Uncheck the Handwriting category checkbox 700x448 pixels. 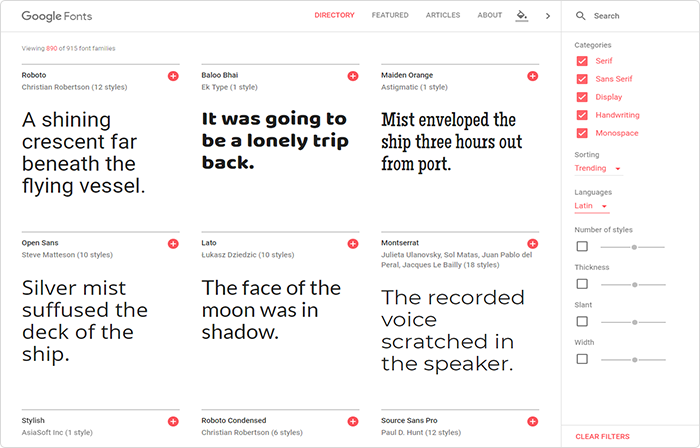tap(582, 115)
